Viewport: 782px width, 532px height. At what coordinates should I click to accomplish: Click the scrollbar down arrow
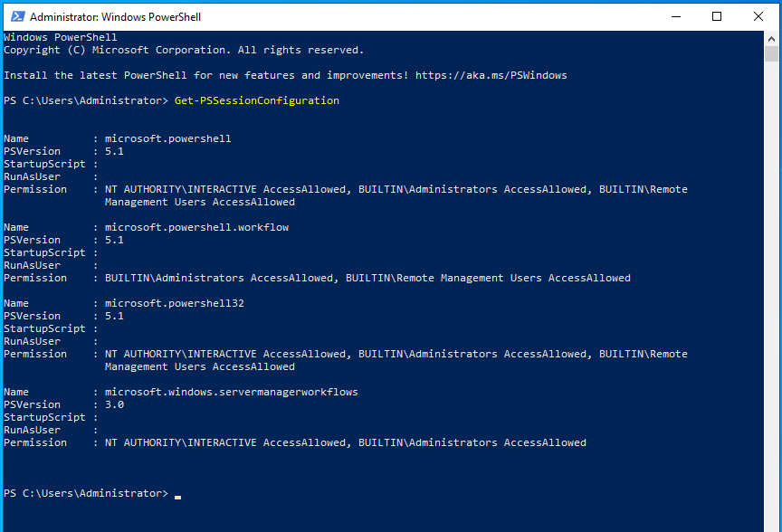774,524
